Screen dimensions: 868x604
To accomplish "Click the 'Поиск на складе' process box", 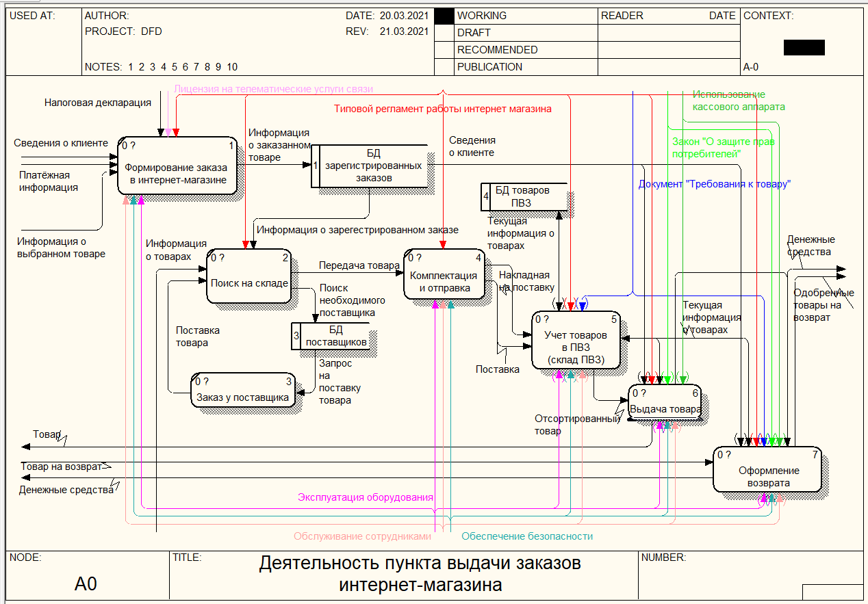I will click(x=249, y=276).
